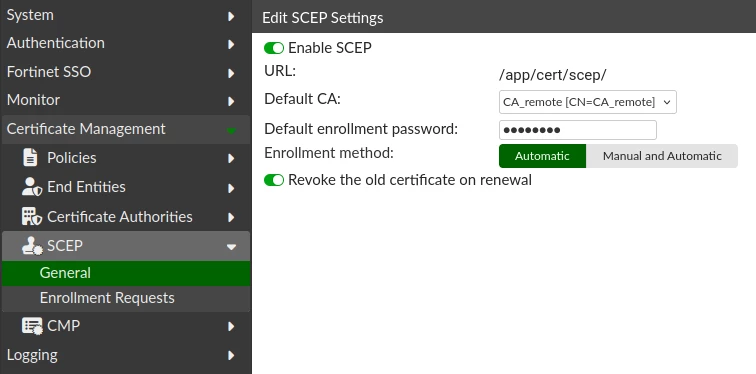Click the Edit SCEP Settings heading
The height and width of the screenshot is (374, 756).
point(323,18)
